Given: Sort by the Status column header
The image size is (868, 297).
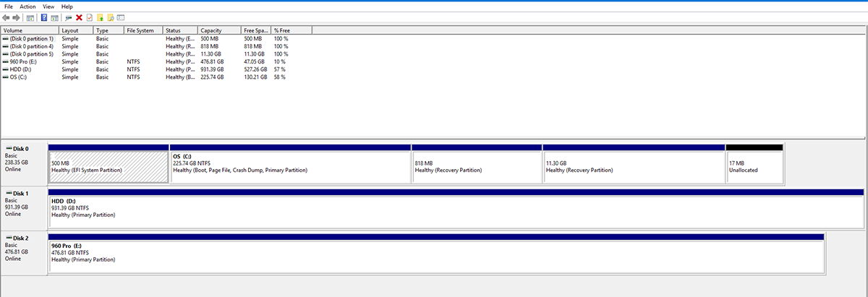Looking at the screenshot, I should [x=181, y=30].
